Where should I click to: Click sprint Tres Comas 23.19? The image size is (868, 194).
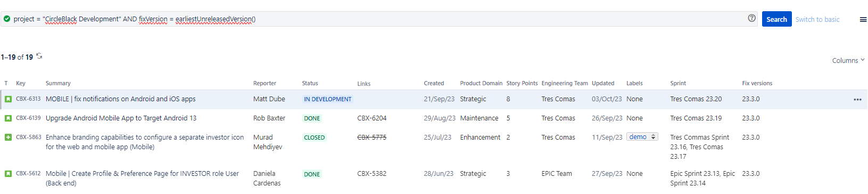click(696, 118)
